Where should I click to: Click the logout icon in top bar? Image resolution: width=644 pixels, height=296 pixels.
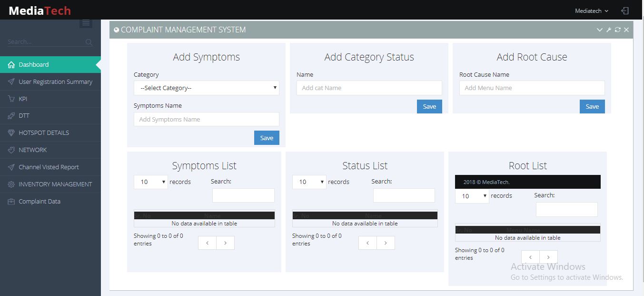[625, 10]
